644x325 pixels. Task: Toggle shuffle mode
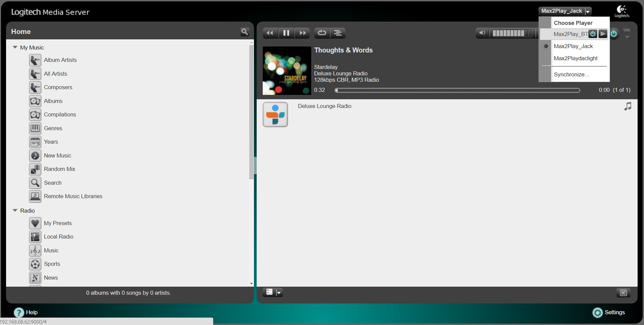point(338,33)
